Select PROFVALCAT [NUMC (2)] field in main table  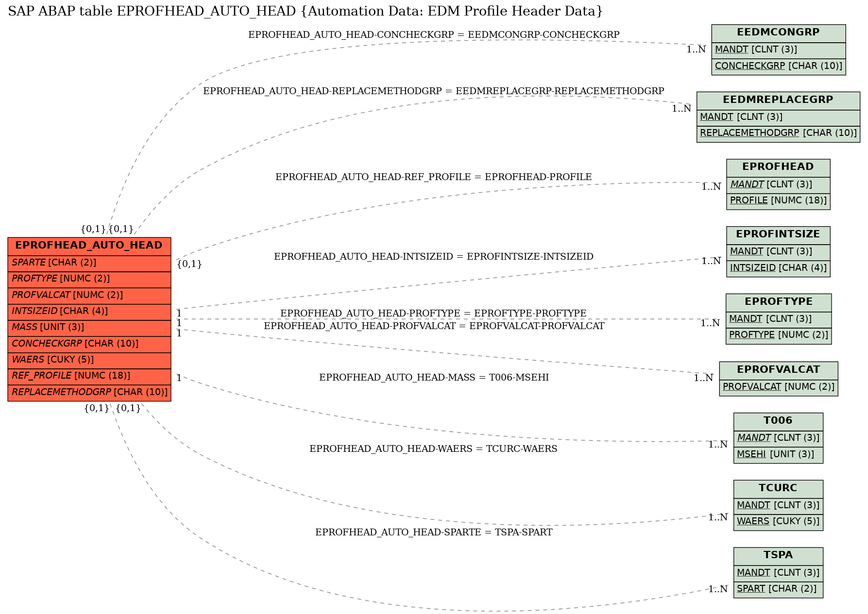click(x=89, y=295)
